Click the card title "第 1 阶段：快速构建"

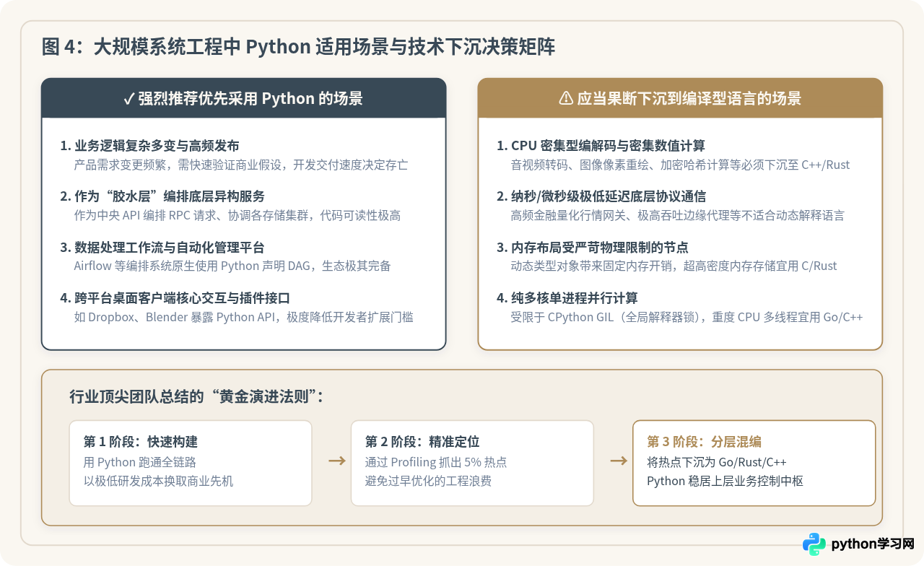141,442
